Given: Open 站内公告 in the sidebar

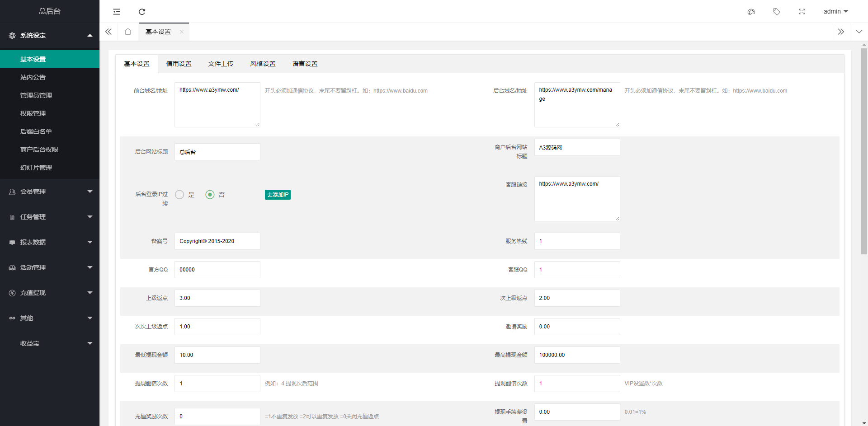Looking at the screenshot, I should [50, 77].
